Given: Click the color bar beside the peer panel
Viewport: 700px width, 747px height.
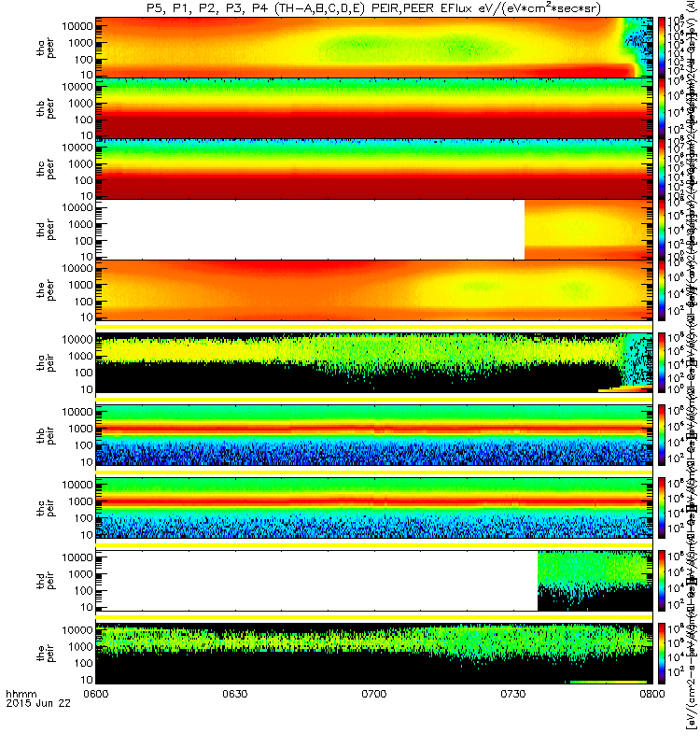Looking at the screenshot, I should pos(662,290).
